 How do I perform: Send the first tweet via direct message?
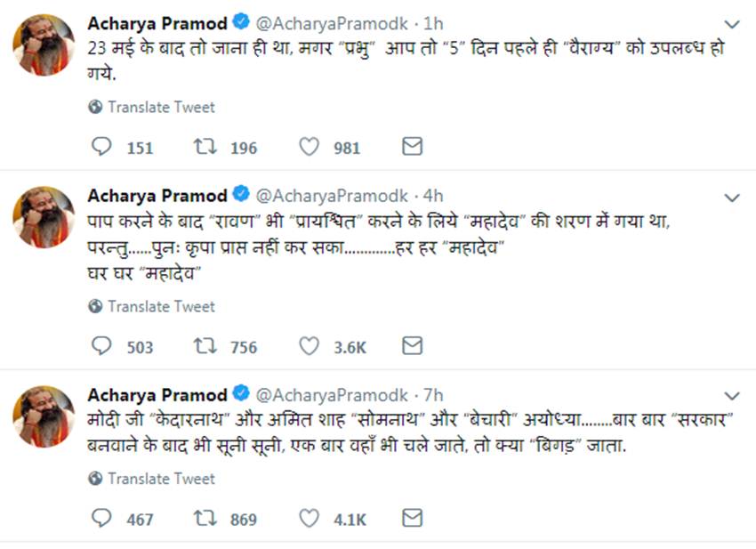tap(412, 147)
